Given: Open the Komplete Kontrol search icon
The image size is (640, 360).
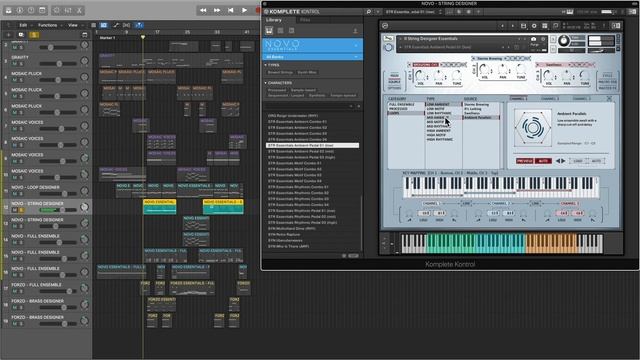Looking at the screenshot, I should tap(369, 12).
